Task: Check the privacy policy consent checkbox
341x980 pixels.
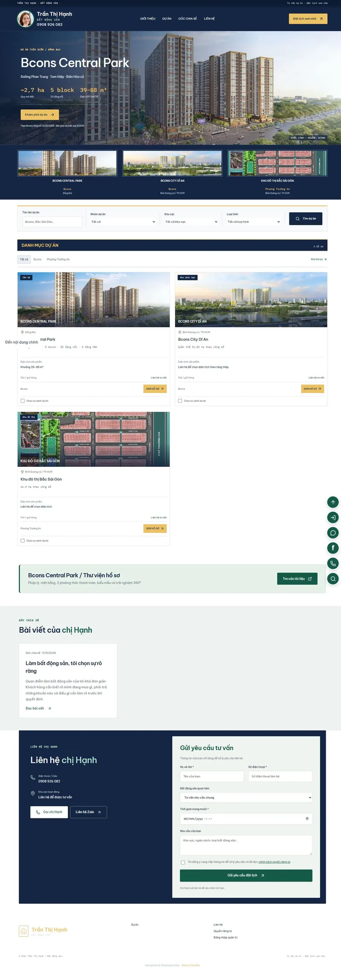Action: pos(183,862)
